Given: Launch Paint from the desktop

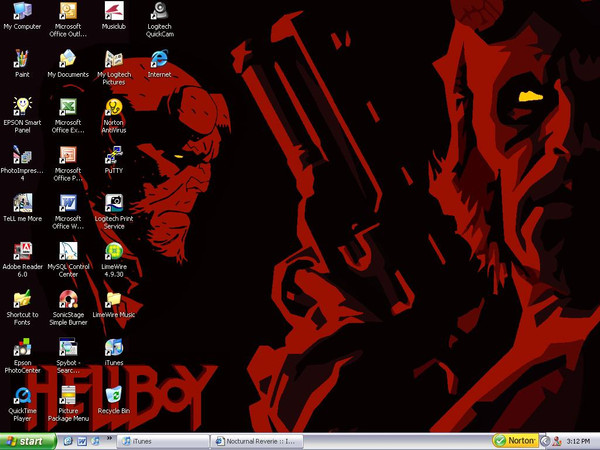Looking at the screenshot, I should coord(22,64).
